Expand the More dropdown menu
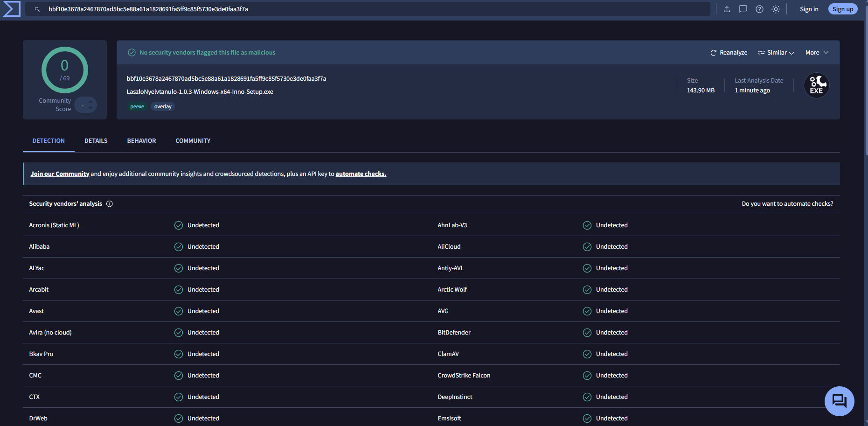 tap(817, 53)
